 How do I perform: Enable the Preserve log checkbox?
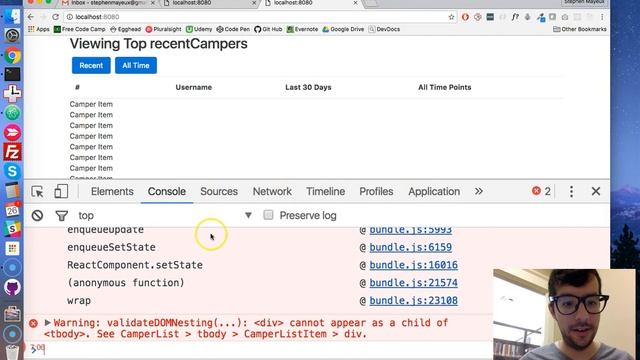[268, 215]
